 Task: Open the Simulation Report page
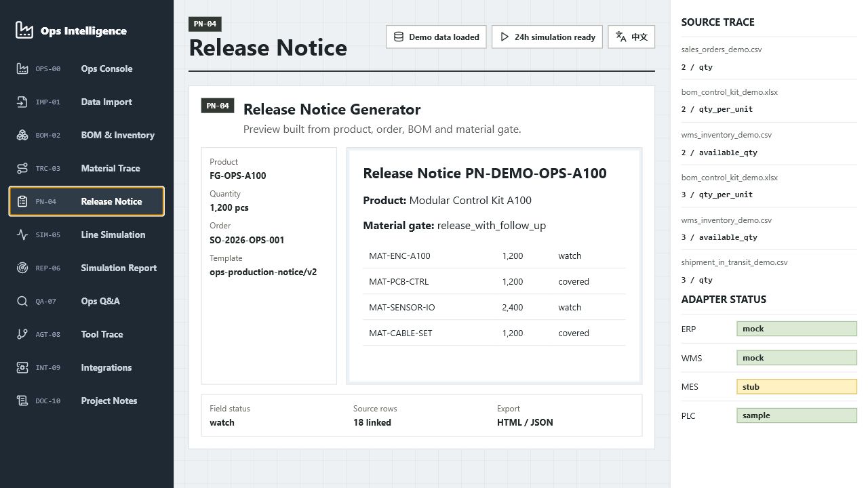[x=87, y=268]
